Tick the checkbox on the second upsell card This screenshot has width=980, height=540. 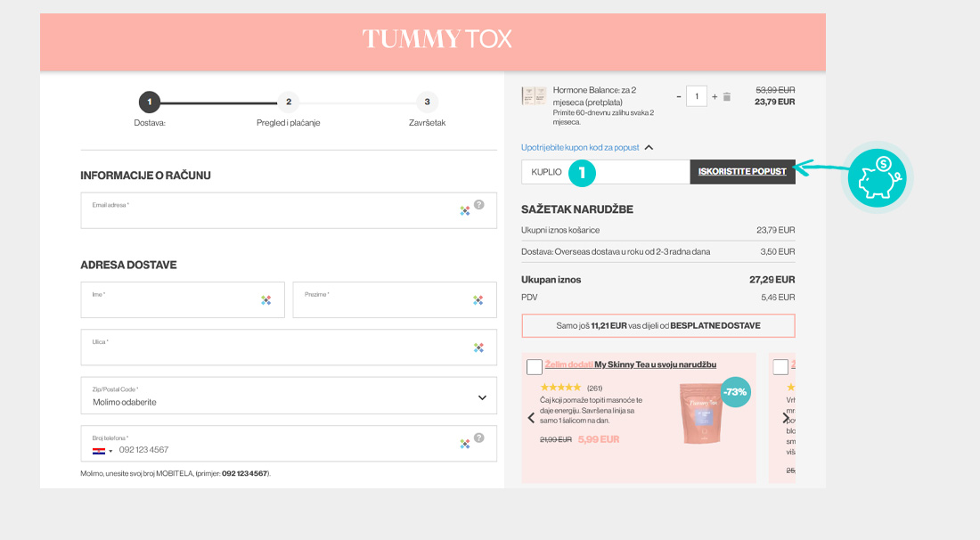780,367
